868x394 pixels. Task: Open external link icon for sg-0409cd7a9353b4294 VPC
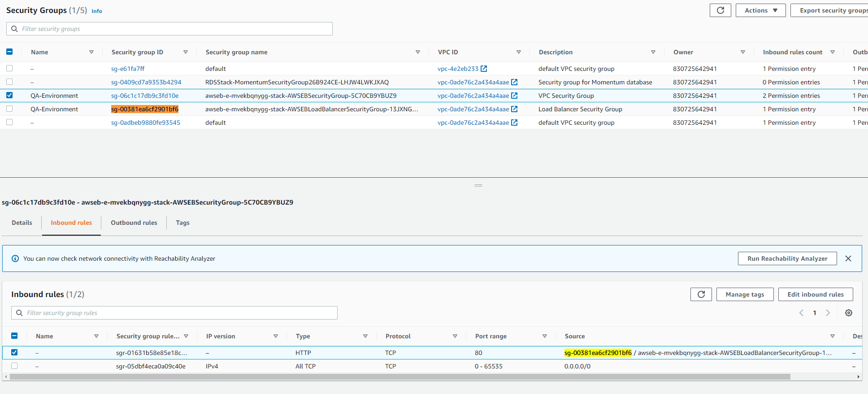(x=514, y=82)
